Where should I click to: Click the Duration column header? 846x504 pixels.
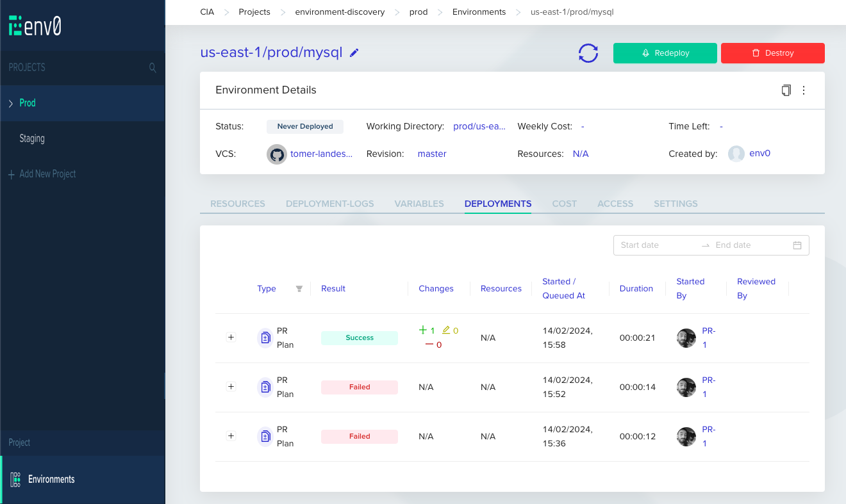point(636,289)
